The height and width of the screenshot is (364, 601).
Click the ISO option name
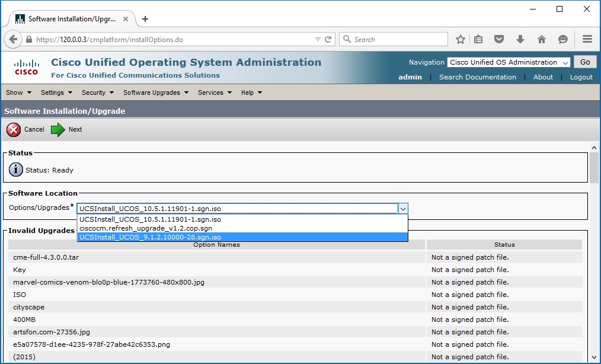tap(20, 295)
